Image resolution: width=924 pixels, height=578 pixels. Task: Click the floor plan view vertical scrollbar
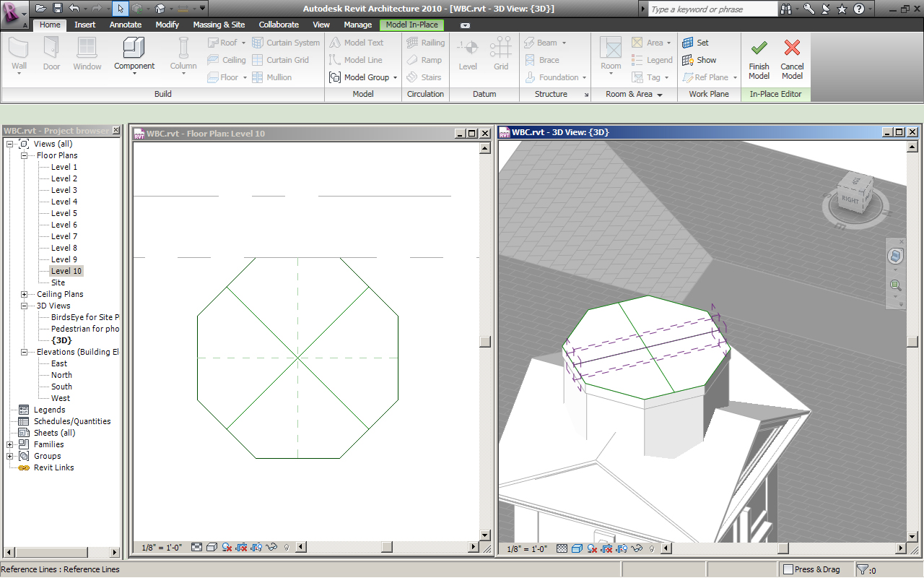click(x=485, y=340)
